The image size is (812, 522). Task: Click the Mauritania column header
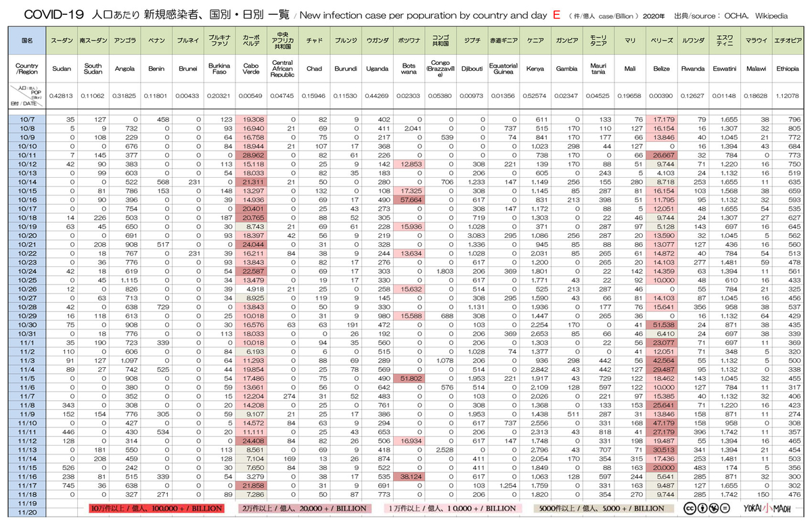598,69
